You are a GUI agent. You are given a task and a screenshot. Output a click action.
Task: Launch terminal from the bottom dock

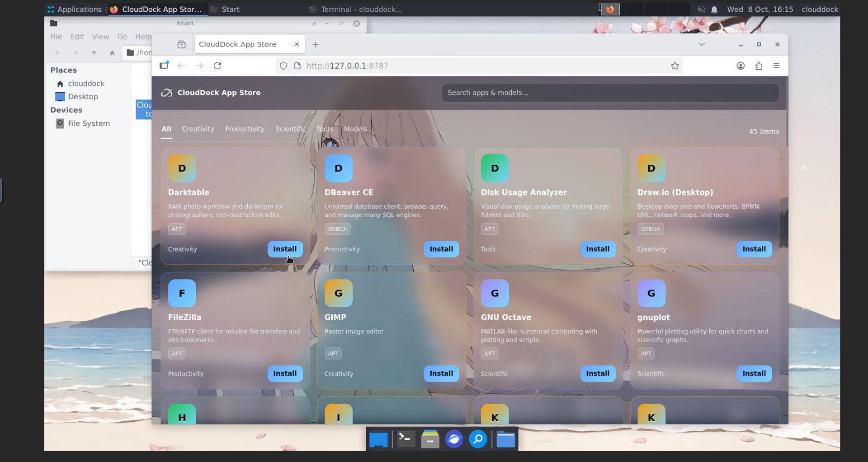pyautogui.click(x=406, y=439)
